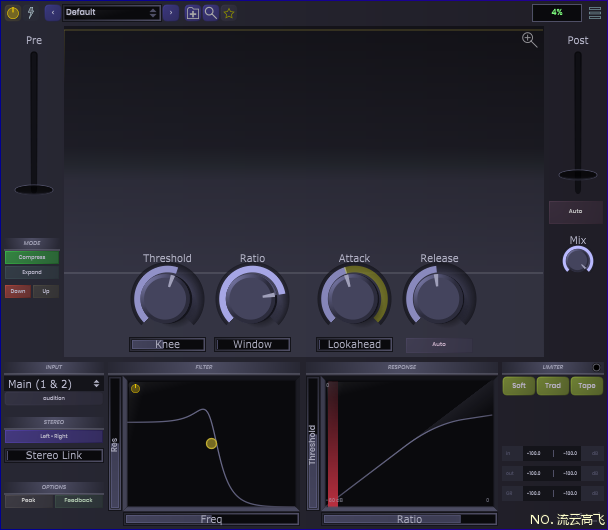Open the Default preset dropdown
Viewport: 608px width, 530px height.
tap(112, 13)
